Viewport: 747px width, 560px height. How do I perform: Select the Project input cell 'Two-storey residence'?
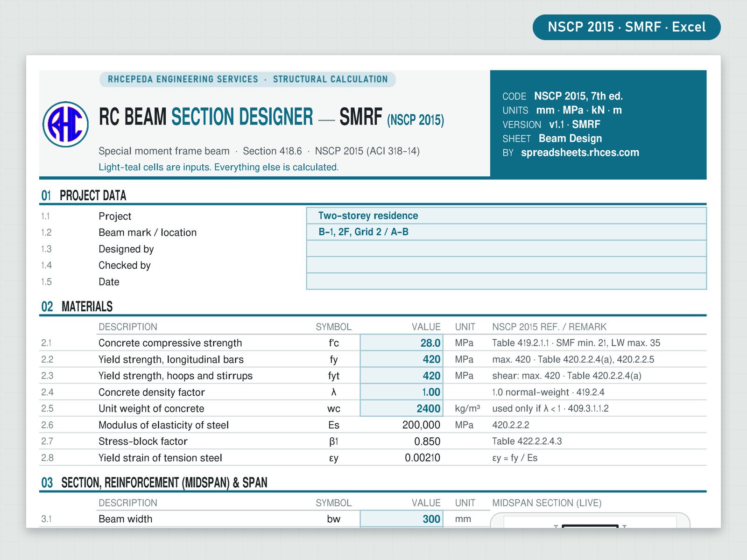click(507, 216)
